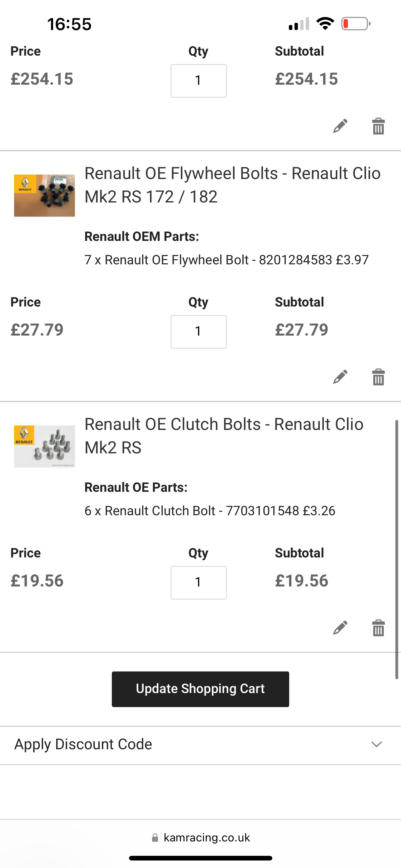Viewport: 401px width, 868px height.
Task: Click the Update Shopping Cart button
Action: (200, 689)
